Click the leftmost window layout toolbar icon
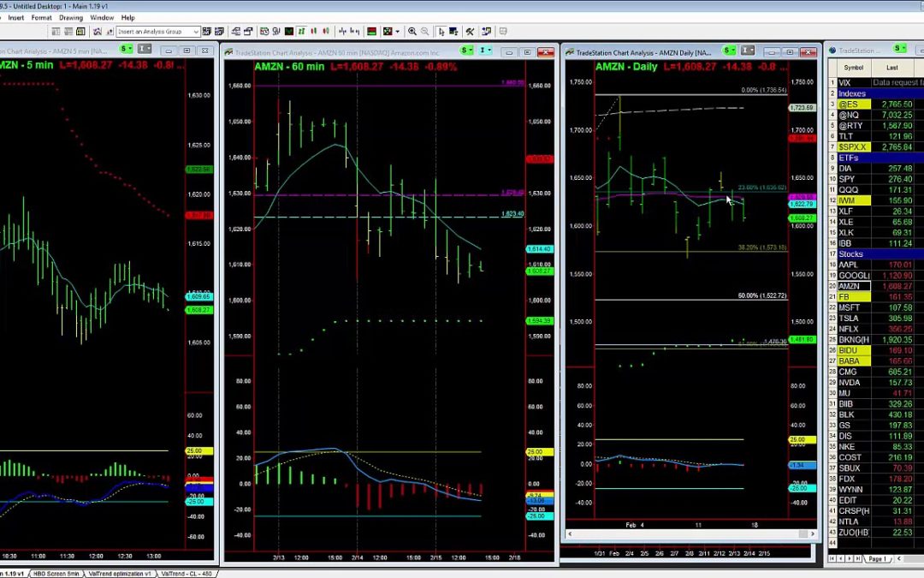This screenshot has height=578, width=924. 56,32
